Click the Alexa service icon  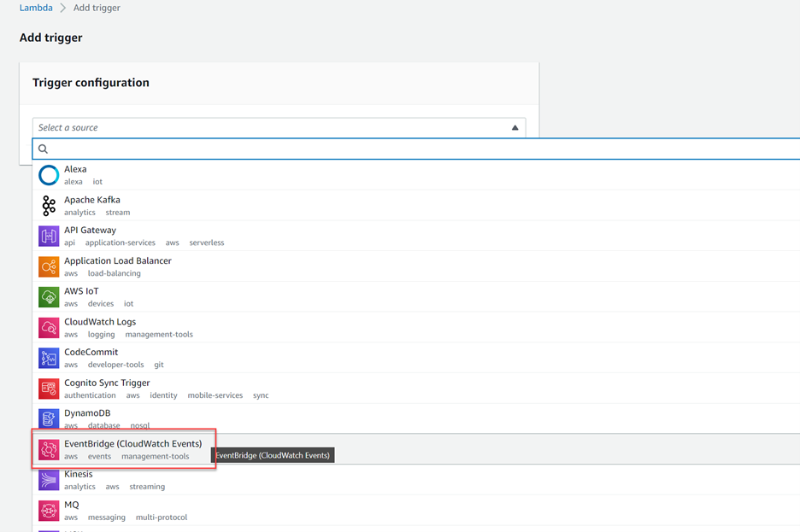[49, 174]
